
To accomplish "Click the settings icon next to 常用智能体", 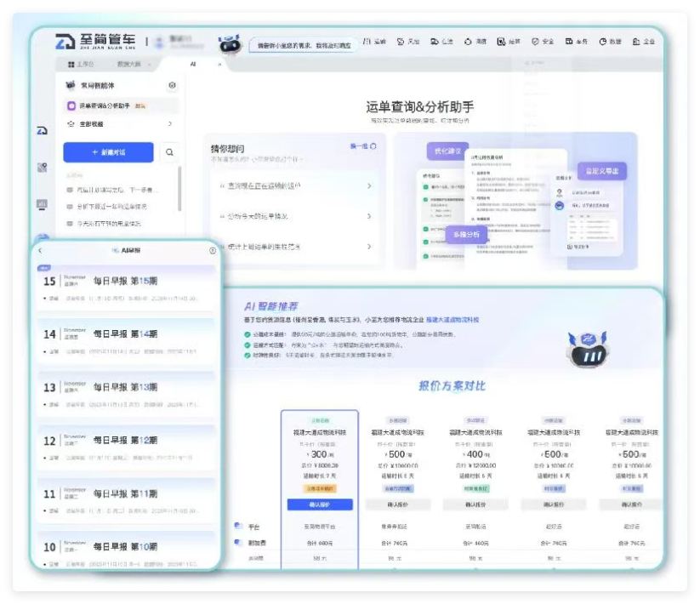I will [172, 85].
